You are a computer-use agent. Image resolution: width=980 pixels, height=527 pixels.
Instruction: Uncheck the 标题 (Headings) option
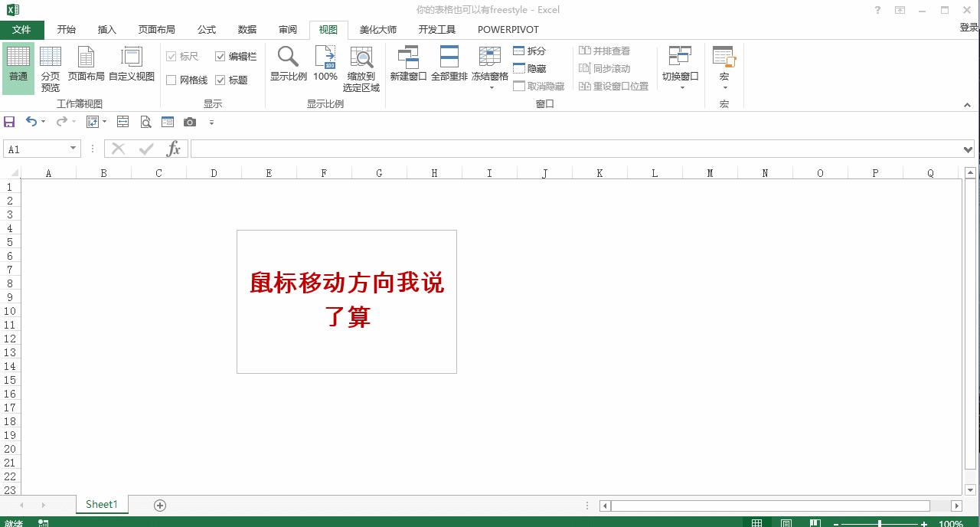click(220, 79)
